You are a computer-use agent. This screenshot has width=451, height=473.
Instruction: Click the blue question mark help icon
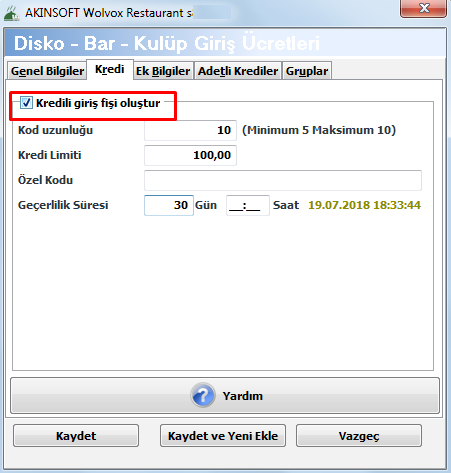[203, 395]
